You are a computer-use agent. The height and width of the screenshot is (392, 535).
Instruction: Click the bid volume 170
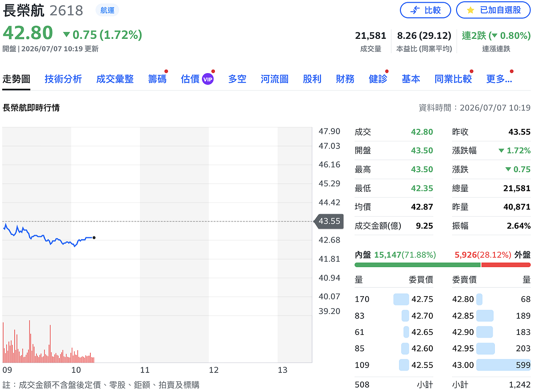point(362,299)
